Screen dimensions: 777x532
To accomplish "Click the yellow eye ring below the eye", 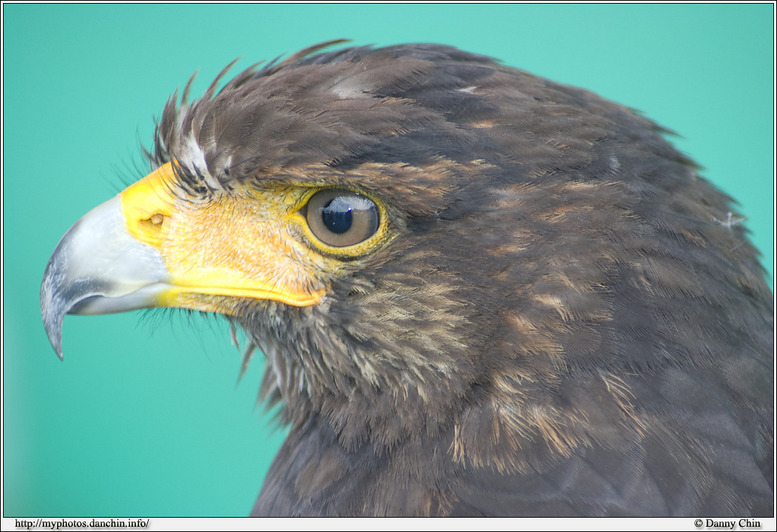I will (x=352, y=250).
